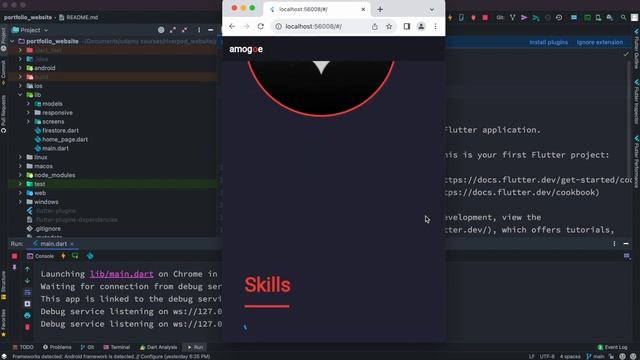Open the TODO tool window tab

coord(23,347)
